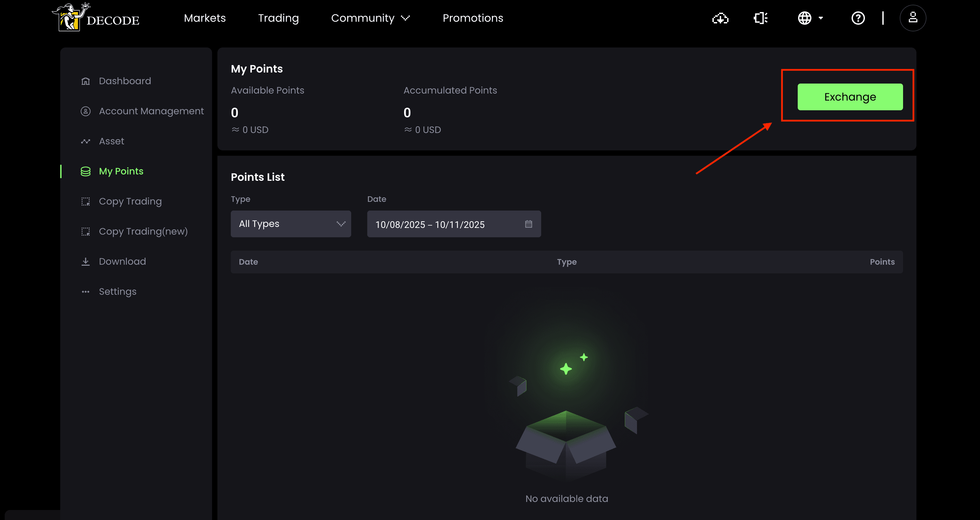The height and width of the screenshot is (520, 980).
Task: Go to the Trading page
Action: 278,18
